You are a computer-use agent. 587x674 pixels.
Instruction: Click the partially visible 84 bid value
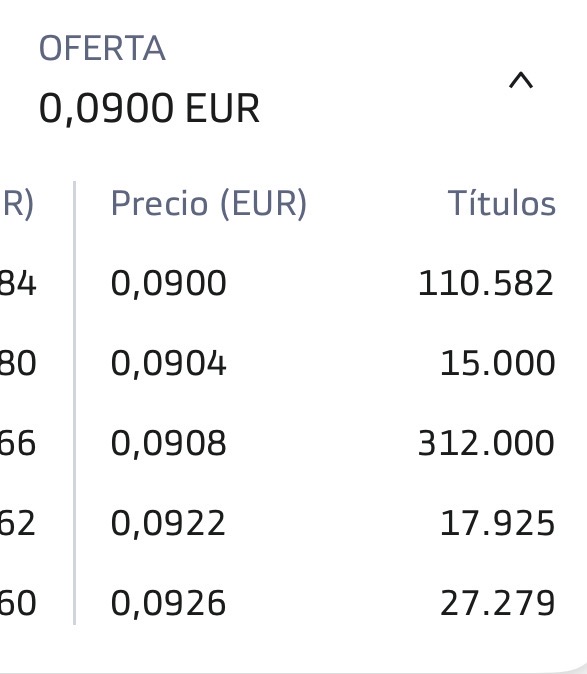pos(18,283)
